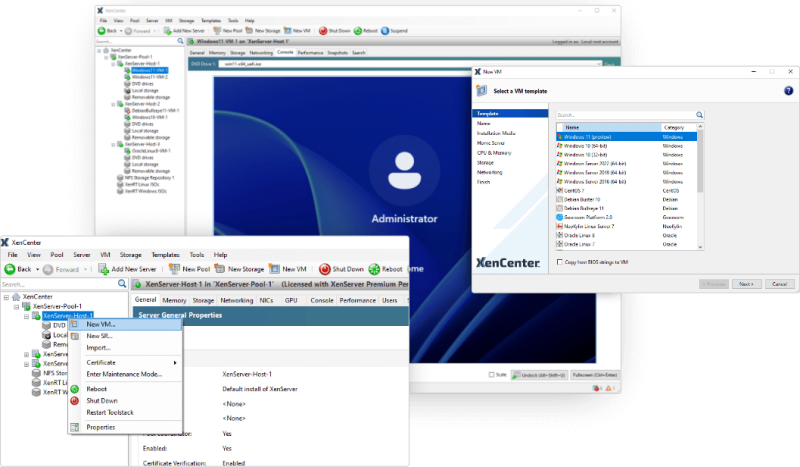Screen dimensions: 800x467
Task: Select CPU & Memory step in New VM wizard
Action: 494,153
